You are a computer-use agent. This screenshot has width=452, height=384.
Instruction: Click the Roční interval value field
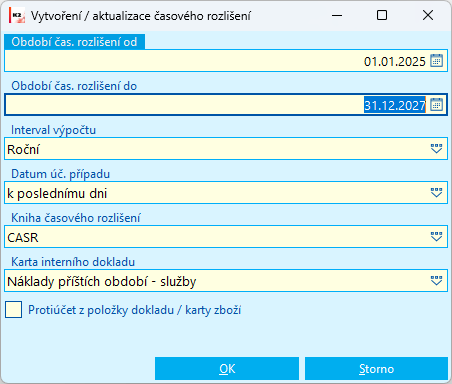click(x=226, y=149)
